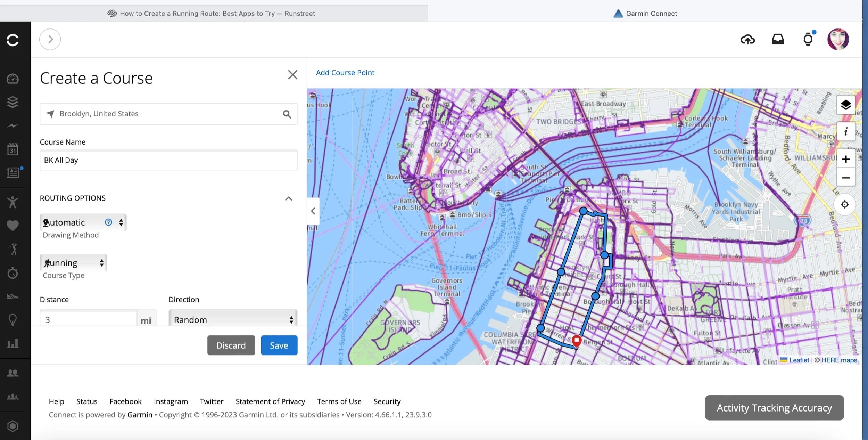Open the Drawing Method dropdown
Screen dimensions: 868x440
point(83,222)
